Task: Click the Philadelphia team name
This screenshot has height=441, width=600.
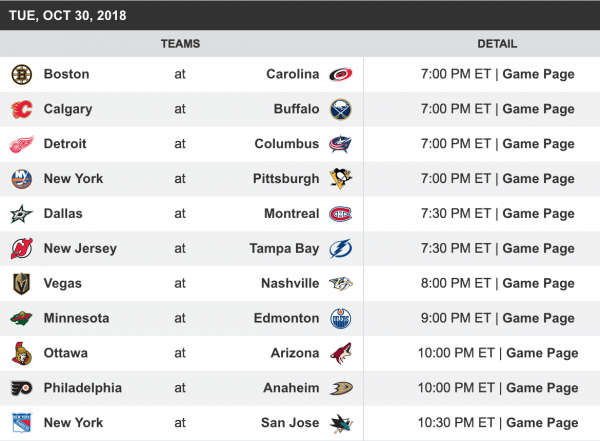Action: [x=83, y=388]
